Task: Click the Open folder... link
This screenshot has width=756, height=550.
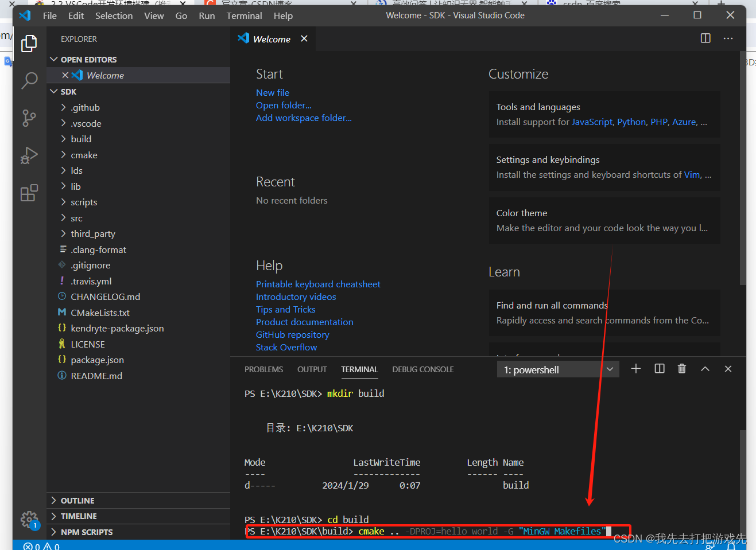Action: click(x=284, y=105)
